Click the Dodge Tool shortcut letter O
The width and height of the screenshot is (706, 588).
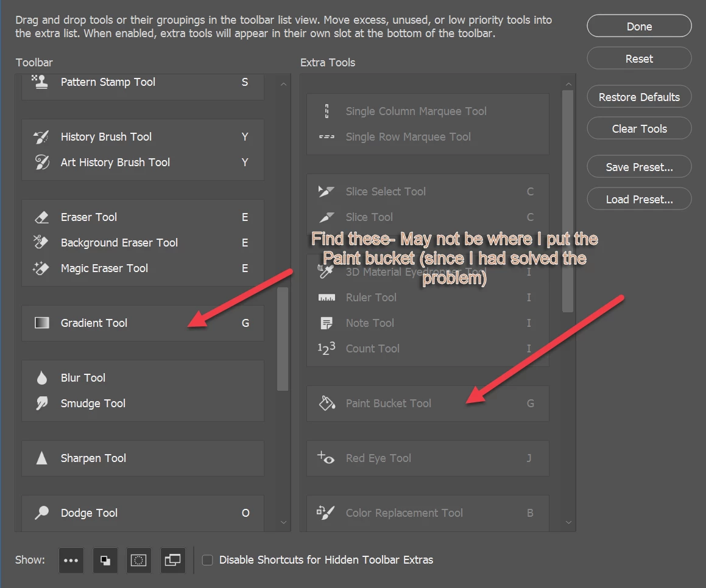[245, 513]
